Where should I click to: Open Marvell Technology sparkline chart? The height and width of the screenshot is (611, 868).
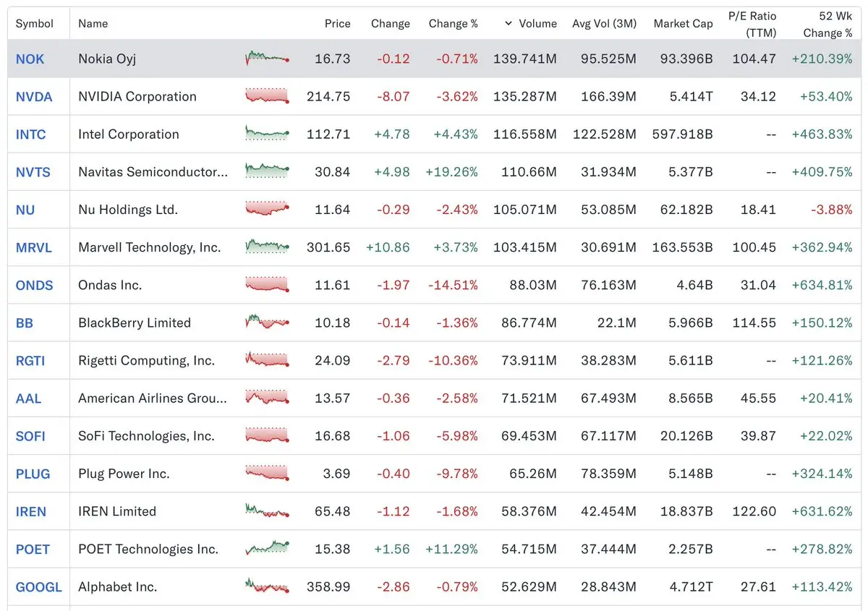point(268,247)
